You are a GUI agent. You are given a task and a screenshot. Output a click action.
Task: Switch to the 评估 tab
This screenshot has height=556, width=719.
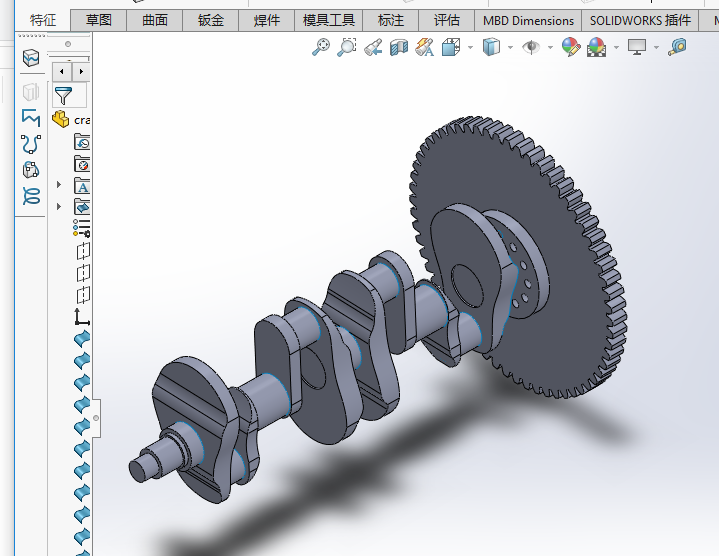click(x=447, y=20)
